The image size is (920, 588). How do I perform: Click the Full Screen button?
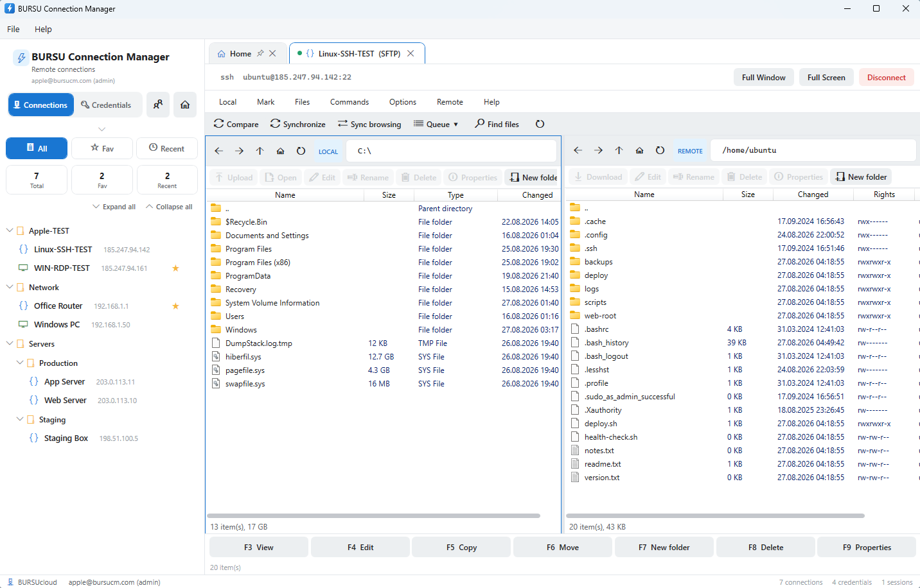point(826,77)
